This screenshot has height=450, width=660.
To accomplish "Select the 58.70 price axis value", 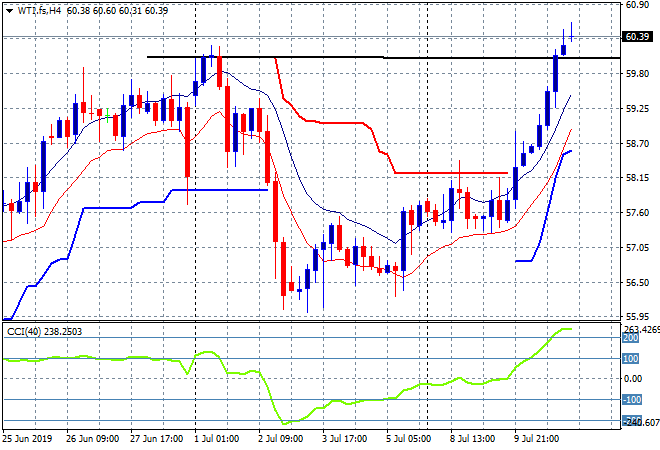I will coord(637,144).
